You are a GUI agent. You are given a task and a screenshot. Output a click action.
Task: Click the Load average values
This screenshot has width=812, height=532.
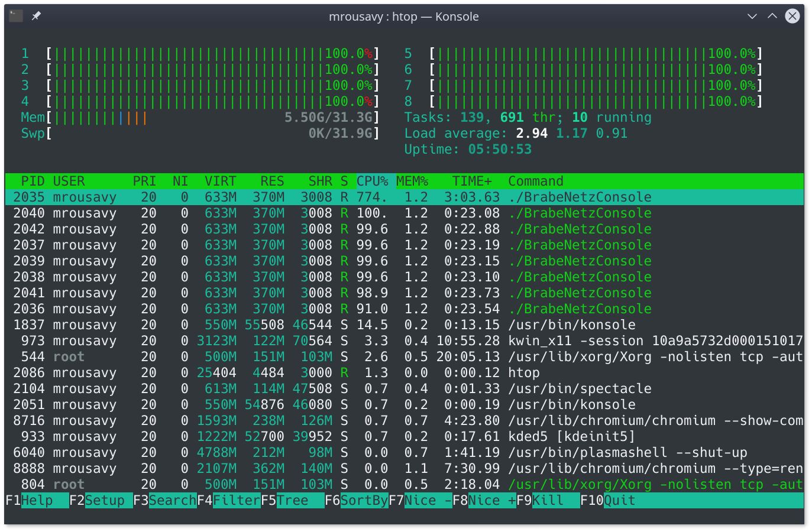click(571, 134)
